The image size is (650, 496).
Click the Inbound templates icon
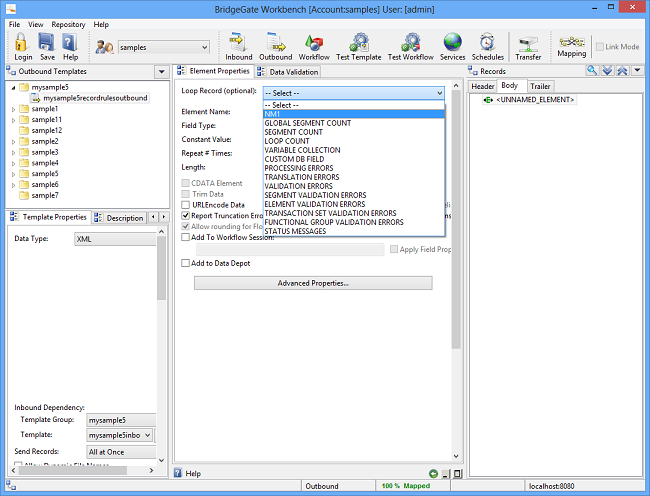[238, 43]
